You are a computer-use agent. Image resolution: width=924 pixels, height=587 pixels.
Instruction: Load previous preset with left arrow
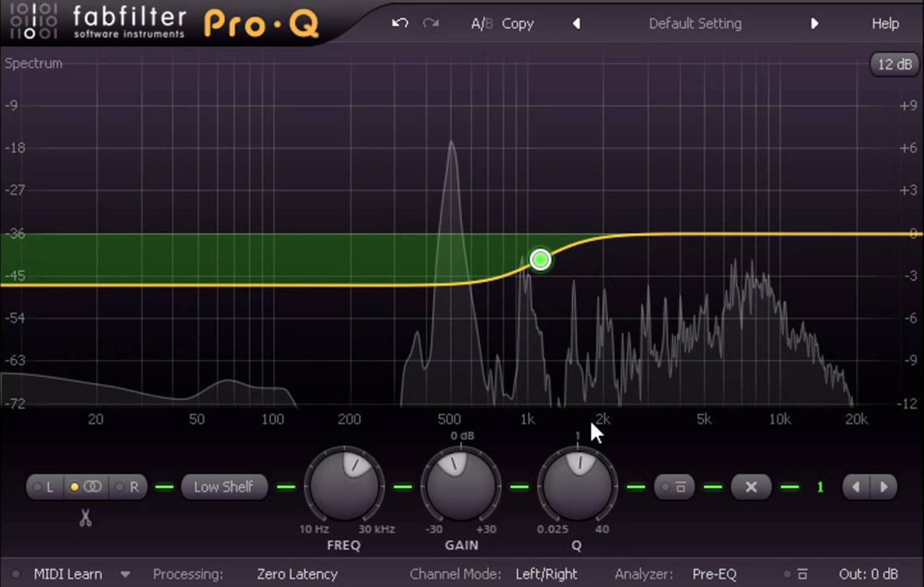point(576,24)
